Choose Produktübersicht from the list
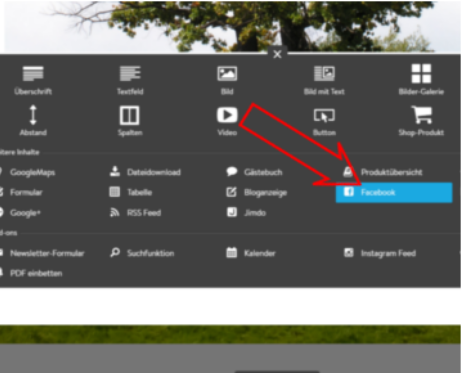Screen dimensions: 462x373 pos(383,172)
